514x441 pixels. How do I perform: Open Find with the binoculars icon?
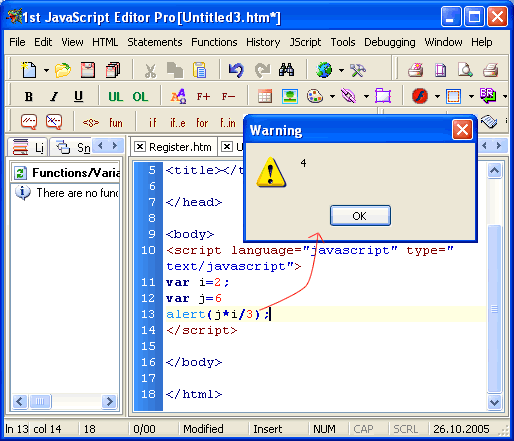point(286,70)
